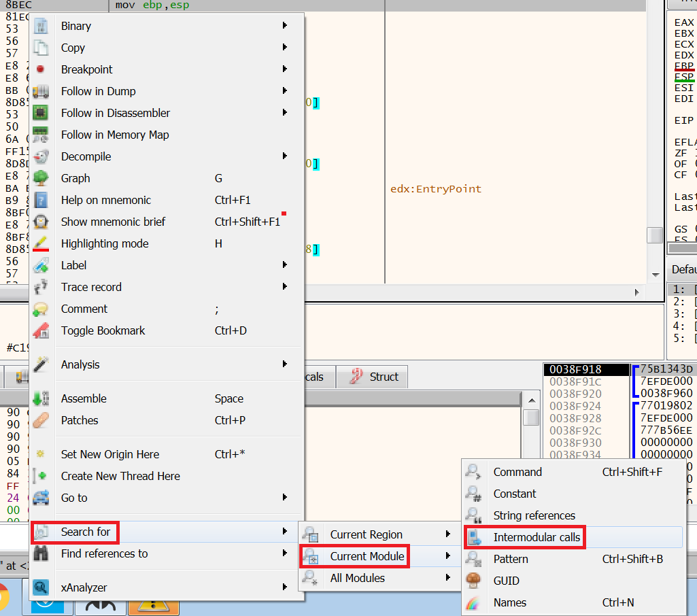Click the Decompile icon
This screenshot has width=697, height=616.
point(41,156)
